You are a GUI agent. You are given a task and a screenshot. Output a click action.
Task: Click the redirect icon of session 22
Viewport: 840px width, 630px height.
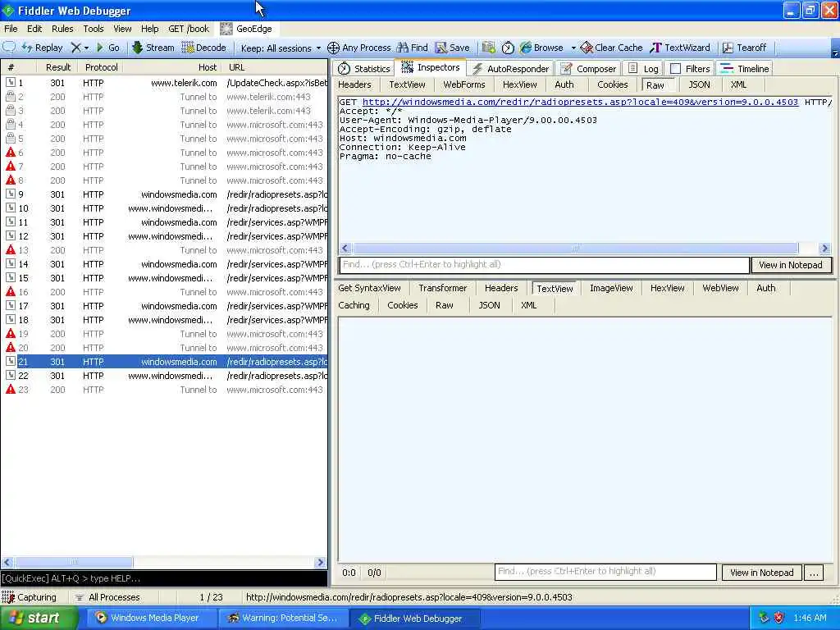pyautogui.click(x=10, y=376)
